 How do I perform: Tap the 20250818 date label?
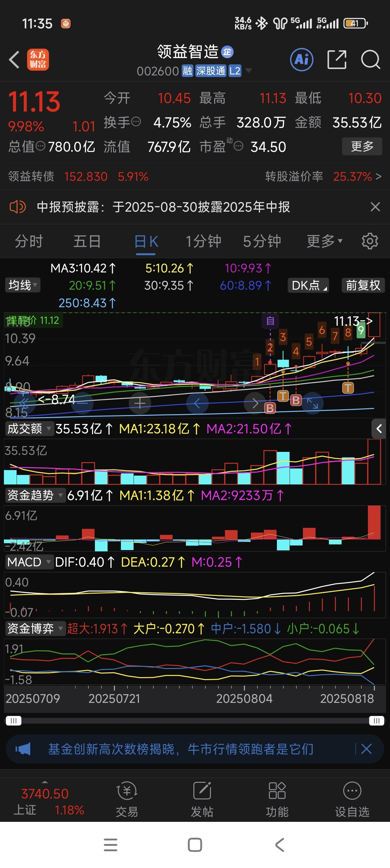tap(347, 699)
